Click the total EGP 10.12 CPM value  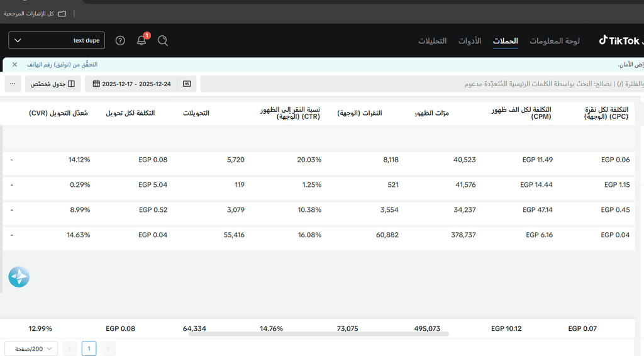point(506,328)
